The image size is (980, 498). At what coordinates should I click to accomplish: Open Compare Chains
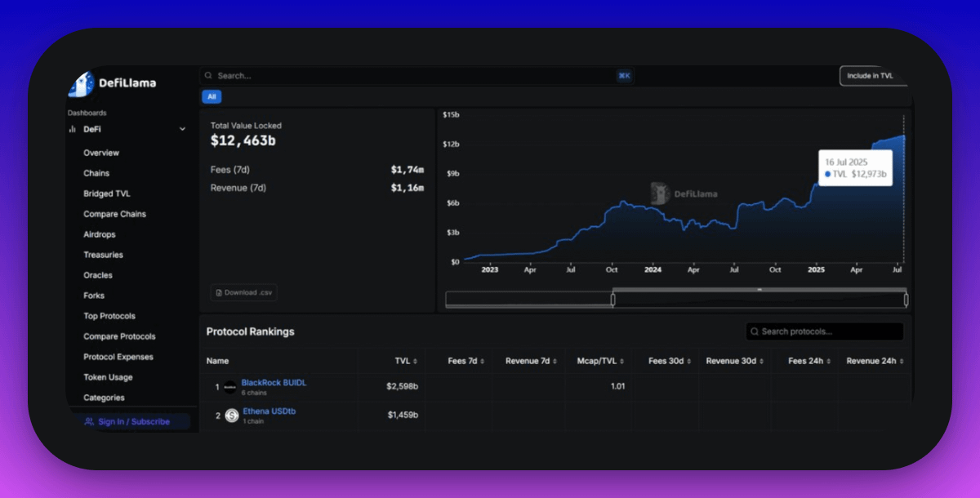click(114, 214)
